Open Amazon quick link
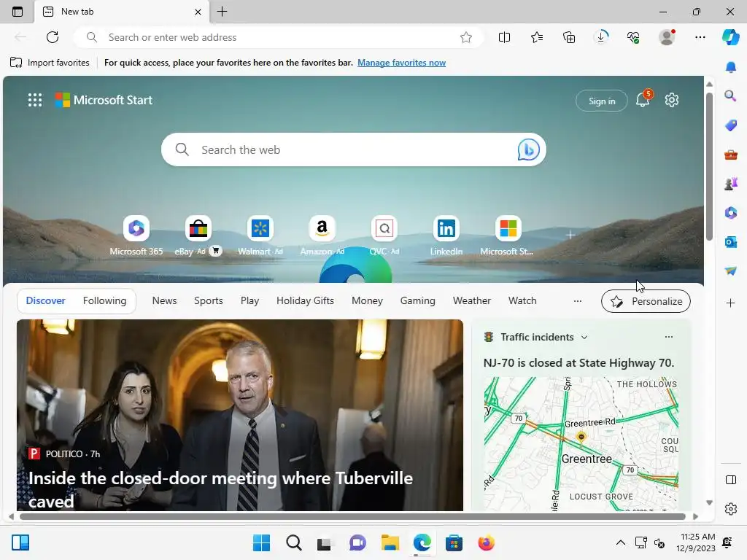The width and height of the screenshot is (747, 560). click(322, 236)
